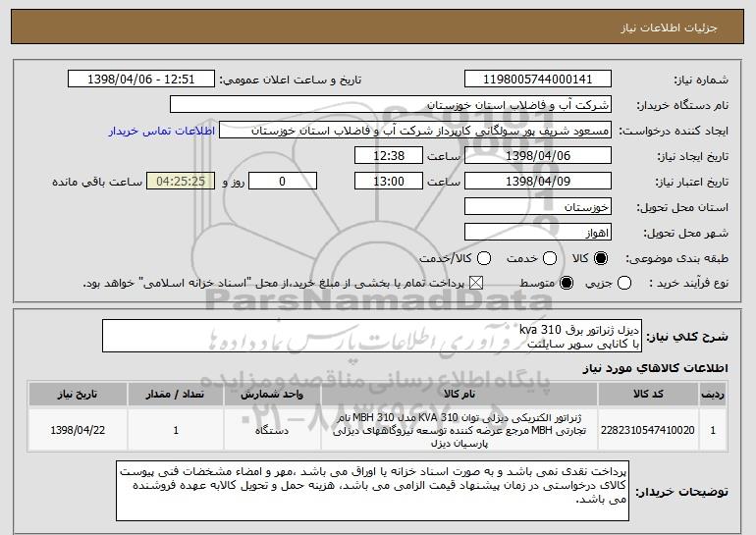Click the delivery province field خوزستان
Screen dimensions: 756x535
pos(538,207)
